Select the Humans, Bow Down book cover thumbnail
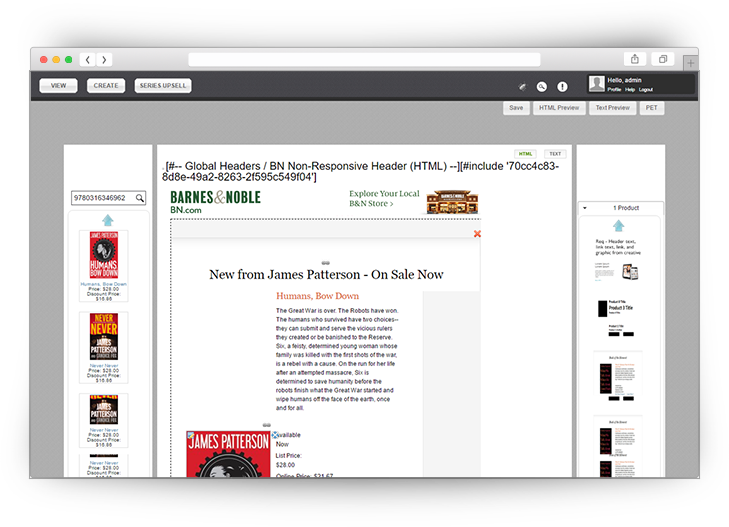This screenshot has height=527, width=729. (x=104, y=255)
